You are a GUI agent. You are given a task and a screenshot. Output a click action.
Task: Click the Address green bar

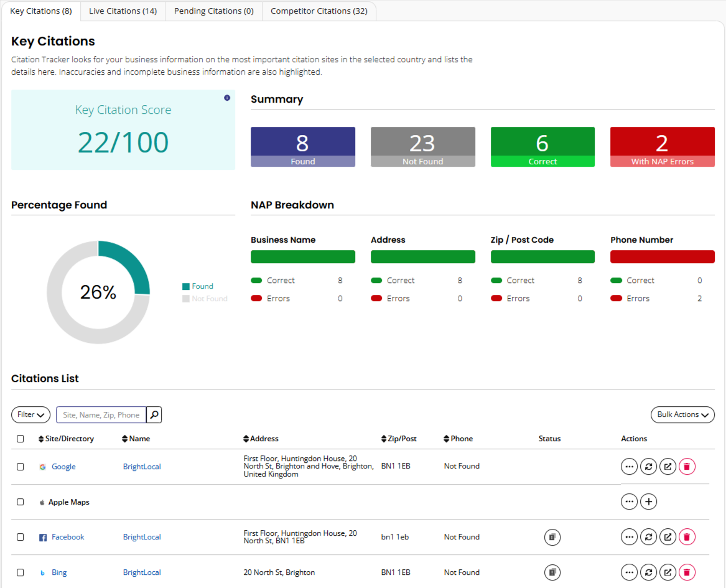tap(423, 256)
